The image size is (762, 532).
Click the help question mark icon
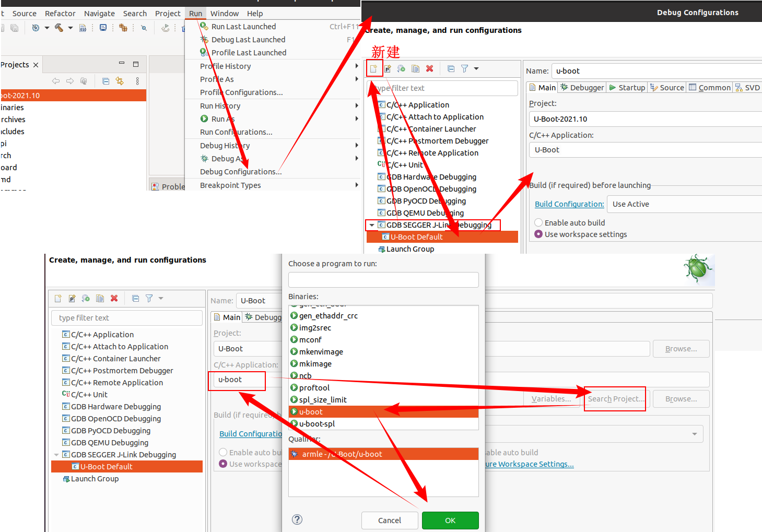click(x=297, y=519)
